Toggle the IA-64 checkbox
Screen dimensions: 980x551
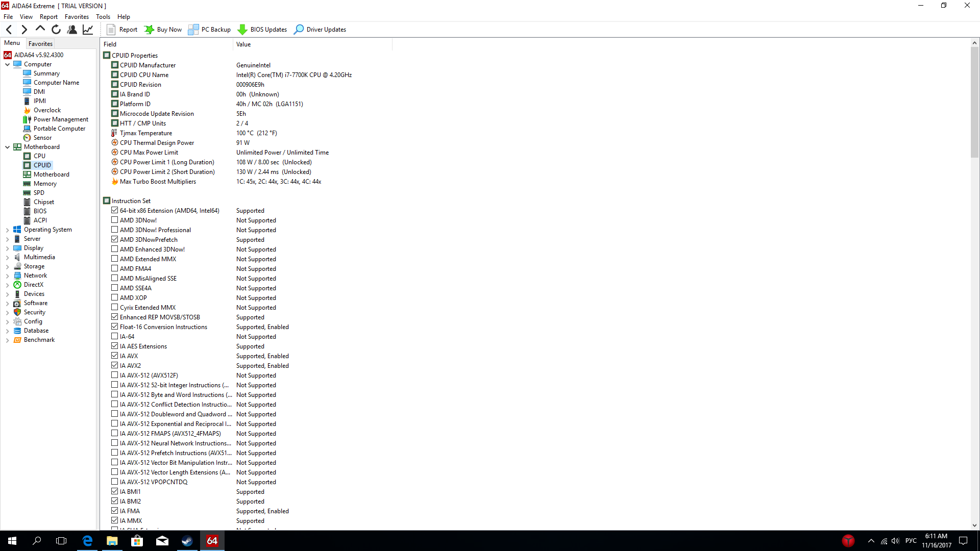click(115, 336)
